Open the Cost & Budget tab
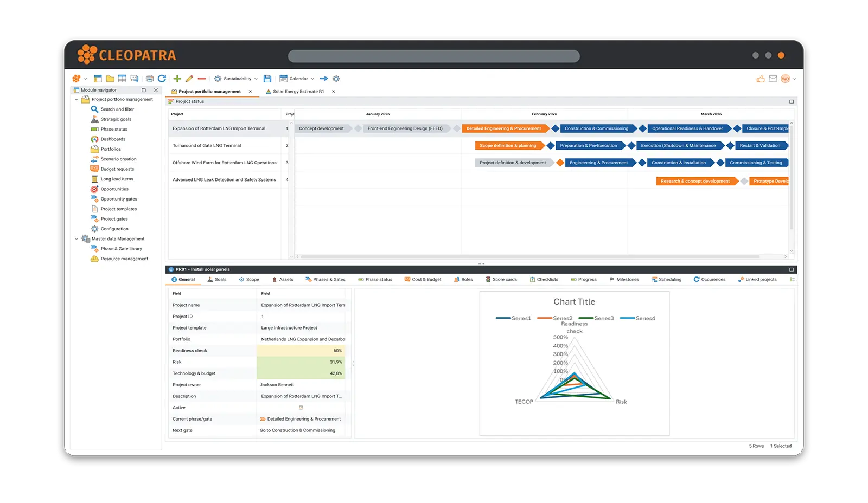 (x=423, y=280)
